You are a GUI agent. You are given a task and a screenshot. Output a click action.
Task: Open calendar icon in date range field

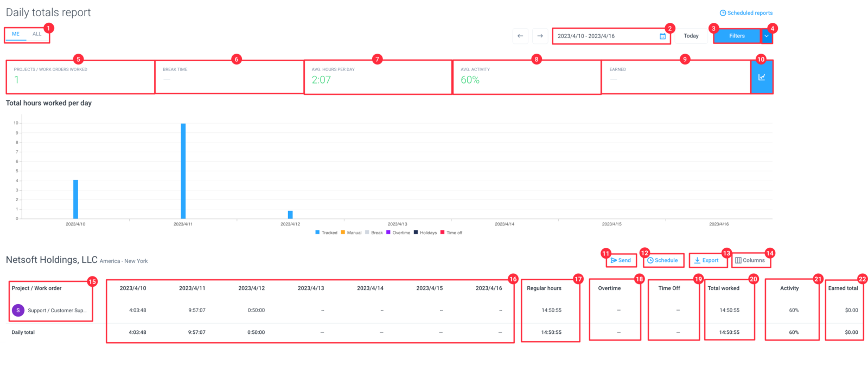(662, 36)
